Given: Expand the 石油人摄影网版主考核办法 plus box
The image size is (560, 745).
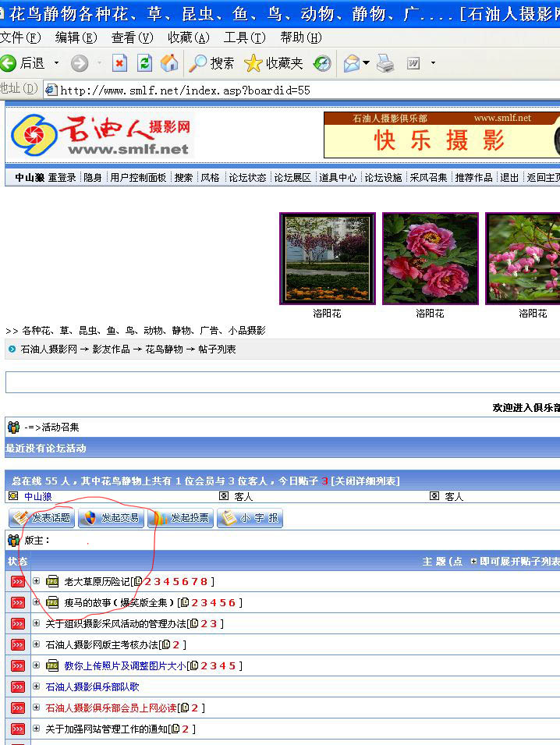Looking at the screenshot, I should click(x=36, y=644).
